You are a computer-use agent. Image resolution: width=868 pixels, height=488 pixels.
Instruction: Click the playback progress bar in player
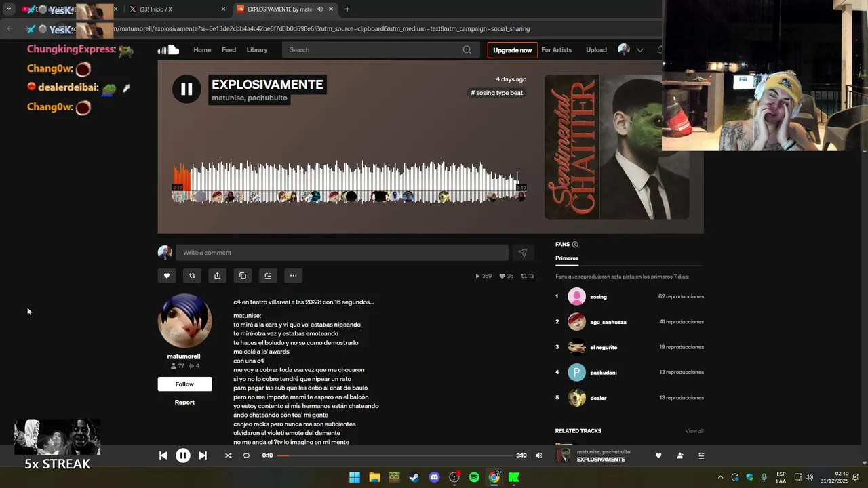(x=394, y=455)
